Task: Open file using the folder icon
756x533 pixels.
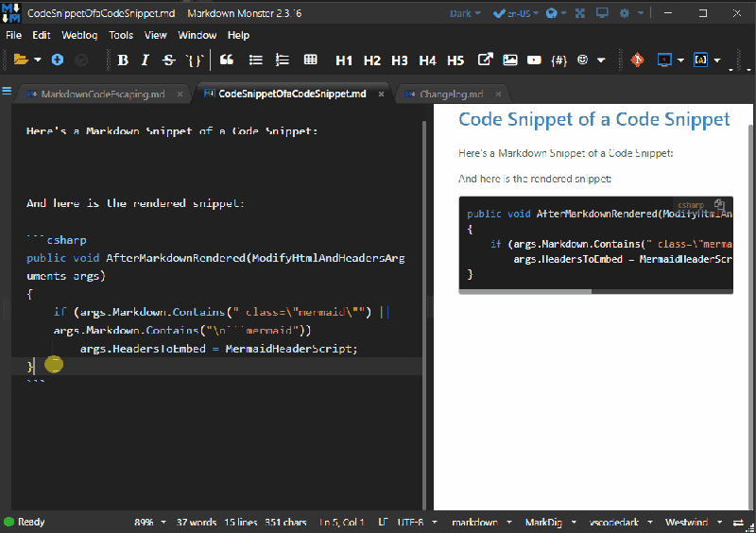Action: point(21,60)
